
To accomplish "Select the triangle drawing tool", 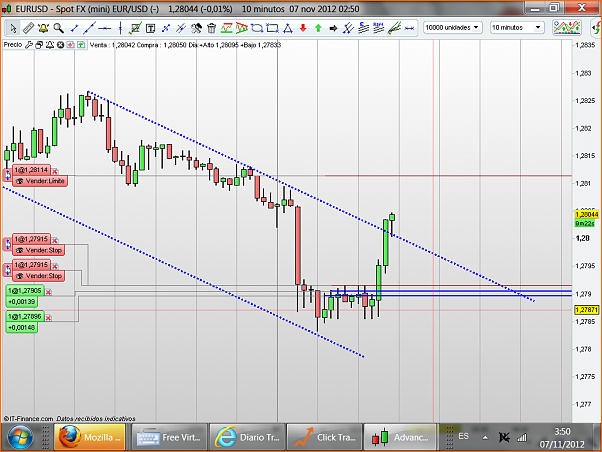I will (x=288, y=28).
